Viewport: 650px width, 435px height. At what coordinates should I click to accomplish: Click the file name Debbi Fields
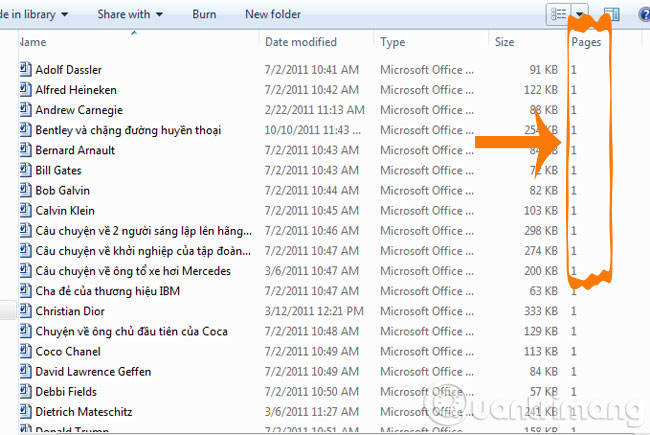click(66, 391)
